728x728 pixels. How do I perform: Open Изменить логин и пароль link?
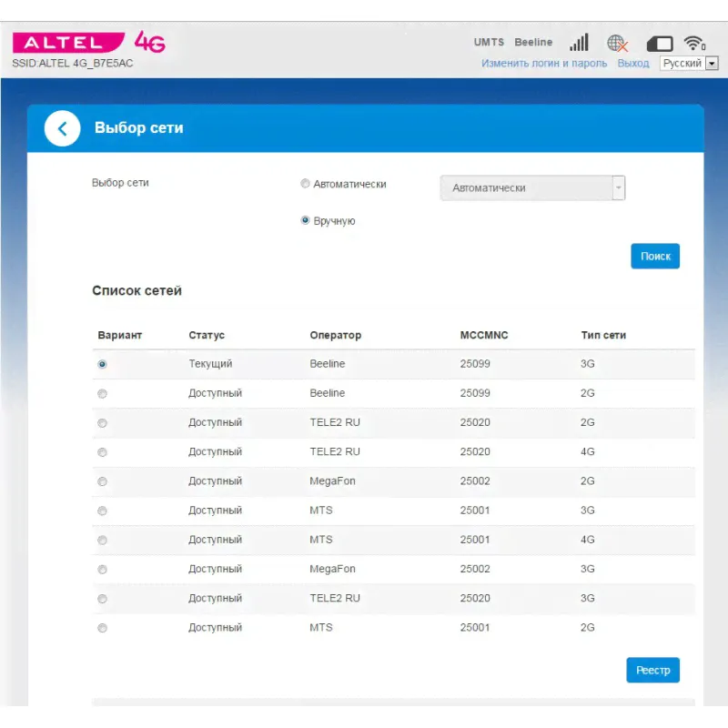[544, 64]
